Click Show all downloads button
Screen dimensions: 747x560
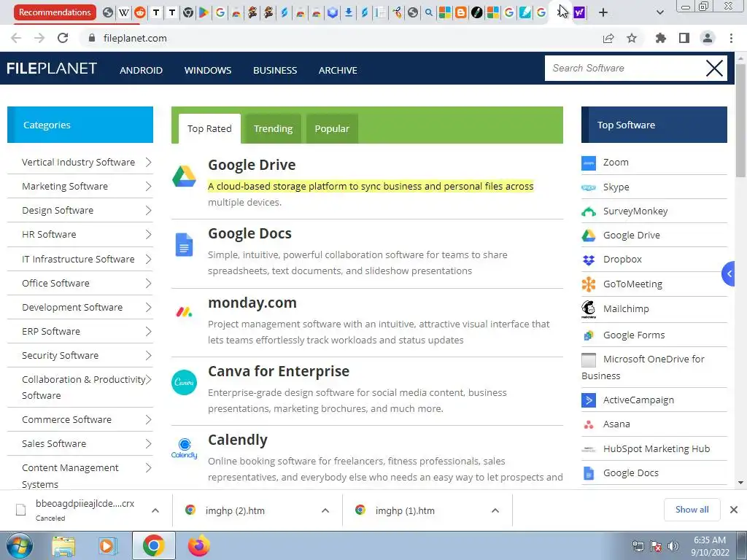692,510
